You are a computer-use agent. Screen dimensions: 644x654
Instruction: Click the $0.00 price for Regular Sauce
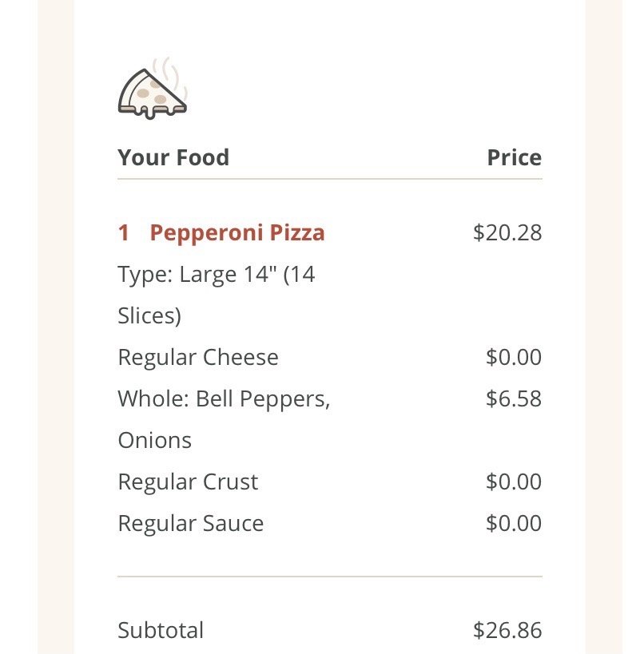tap(513, 523)
